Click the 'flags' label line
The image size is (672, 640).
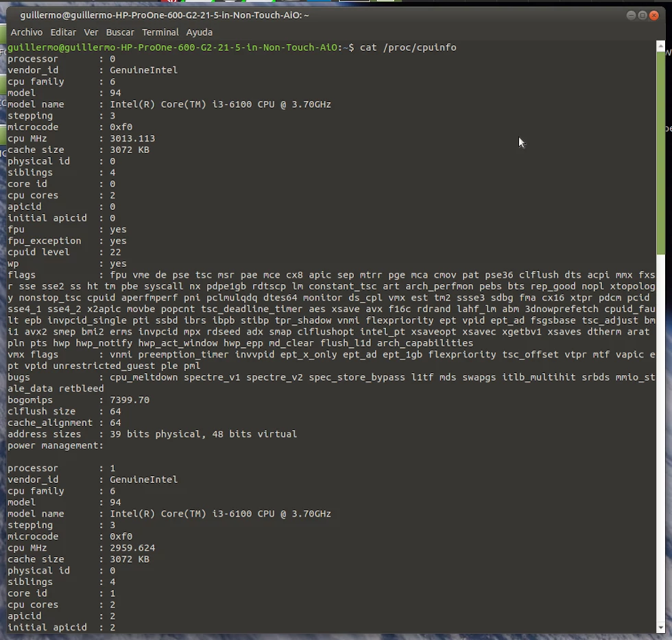(x=21, y=275)
